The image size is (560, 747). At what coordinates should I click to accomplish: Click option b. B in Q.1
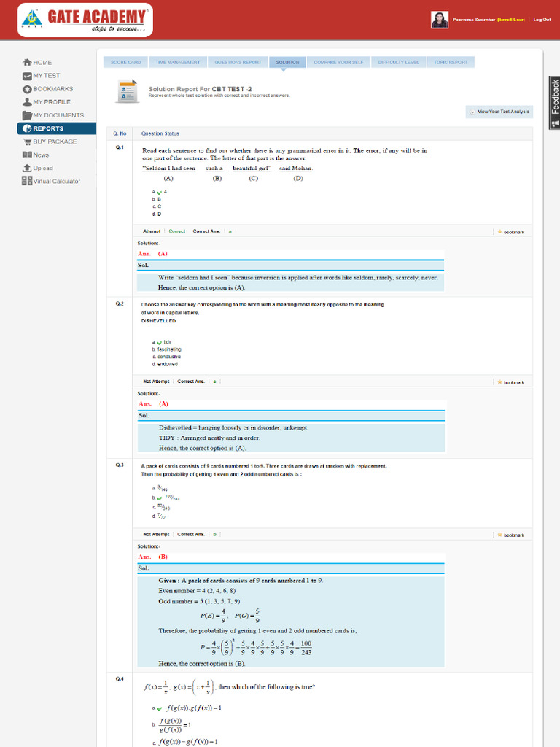[x=157, y=199]
